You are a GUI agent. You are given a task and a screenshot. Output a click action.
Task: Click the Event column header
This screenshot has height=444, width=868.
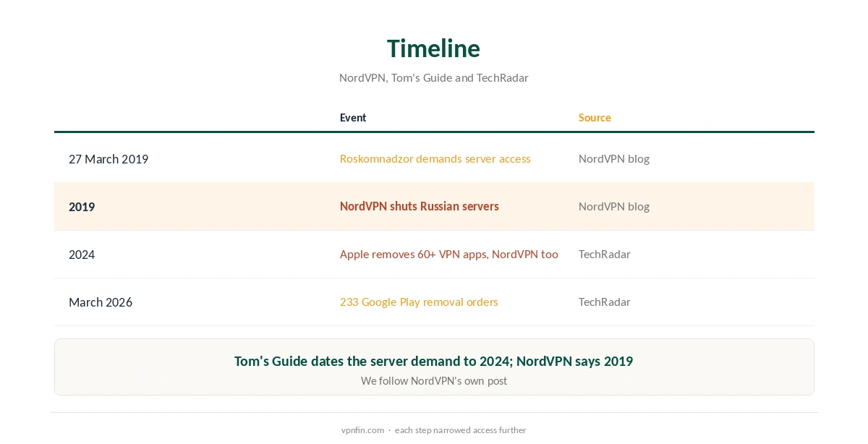click(x=353, y=118)
